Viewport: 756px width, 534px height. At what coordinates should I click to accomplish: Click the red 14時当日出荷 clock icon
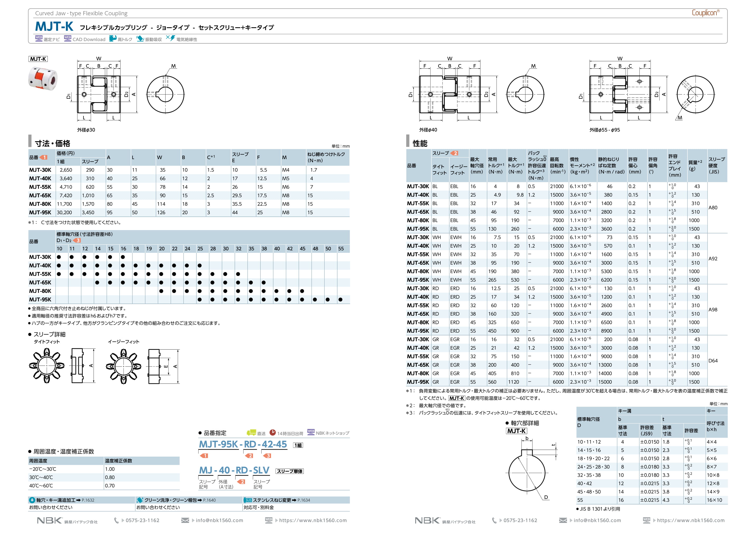[273, 432]
